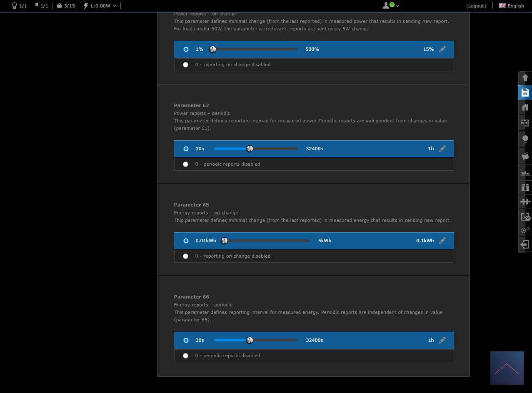Click the lights 1/1 status item
The width and height of the screenshot is (532, 393).
[19, 6]
